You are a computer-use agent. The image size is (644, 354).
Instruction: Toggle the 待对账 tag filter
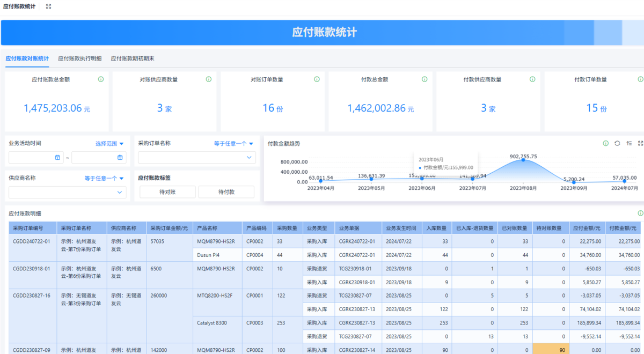point(167,192)
